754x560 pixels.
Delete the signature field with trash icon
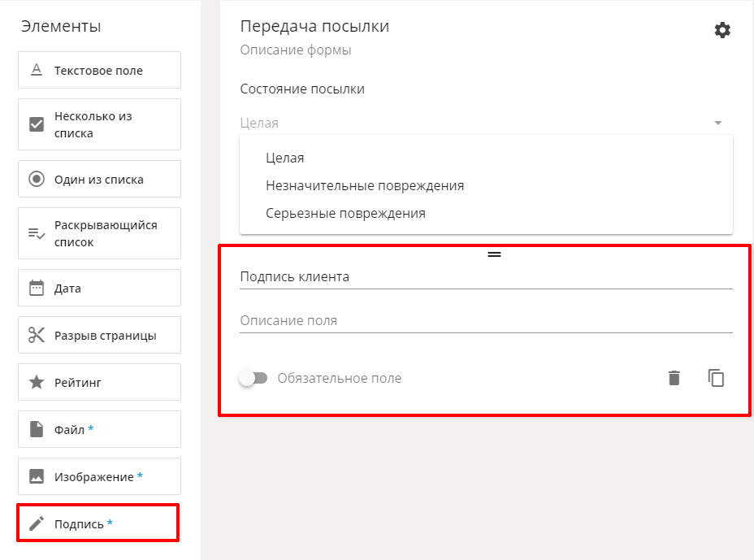click(674, 378)
